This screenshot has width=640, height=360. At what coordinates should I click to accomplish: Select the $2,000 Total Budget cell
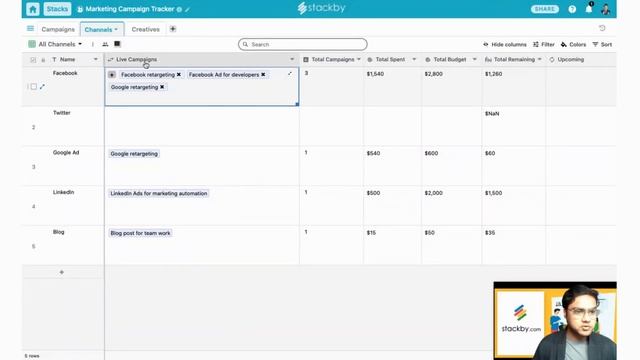(x=451, y=205)
